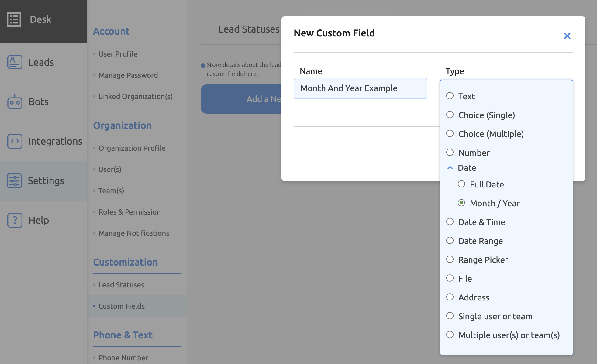Open Roles & Permission settings
The image size is (597, 364).
[129, 212]
